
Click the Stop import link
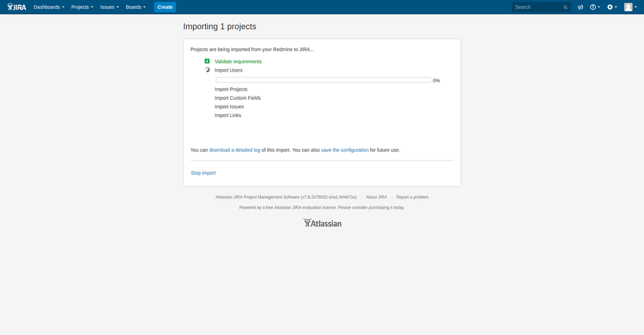tap(203, 173)
